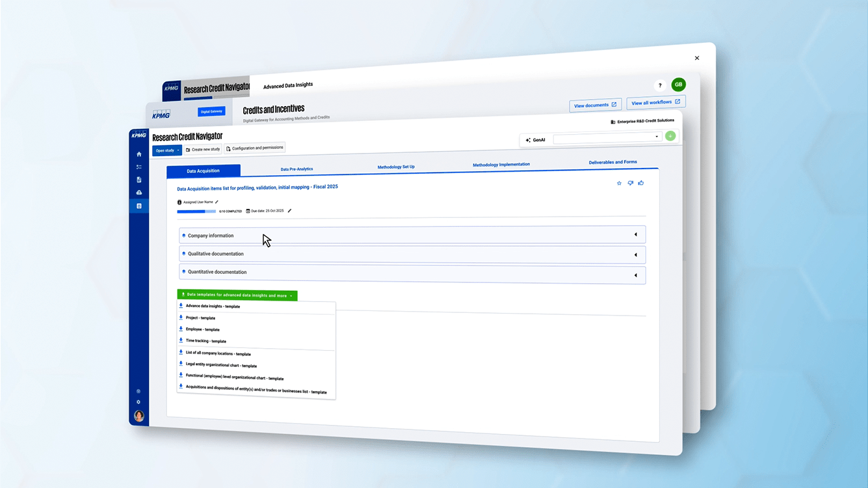868x488 pixels.
Task: Click the thumbs down feedback icon
Action: [630, 183]
